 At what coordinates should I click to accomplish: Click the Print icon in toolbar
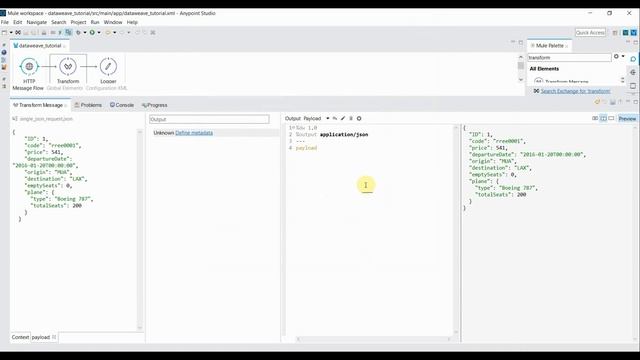point(44,33)
